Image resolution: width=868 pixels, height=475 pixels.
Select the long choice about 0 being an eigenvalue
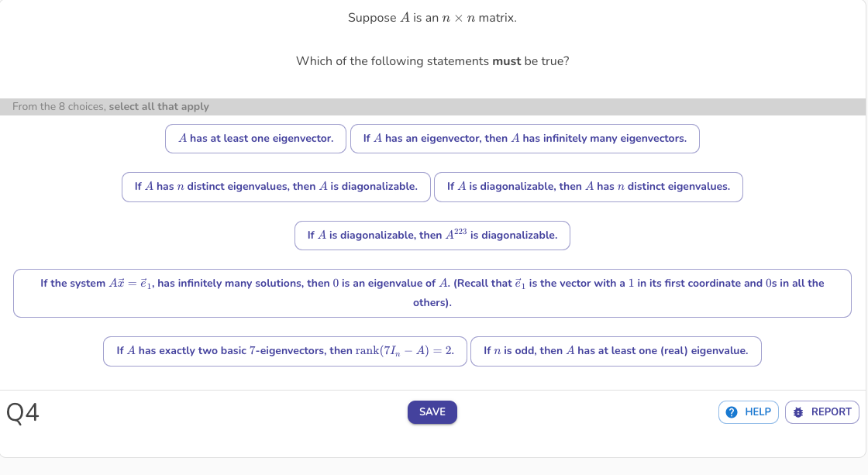click(x=432, y=293)
